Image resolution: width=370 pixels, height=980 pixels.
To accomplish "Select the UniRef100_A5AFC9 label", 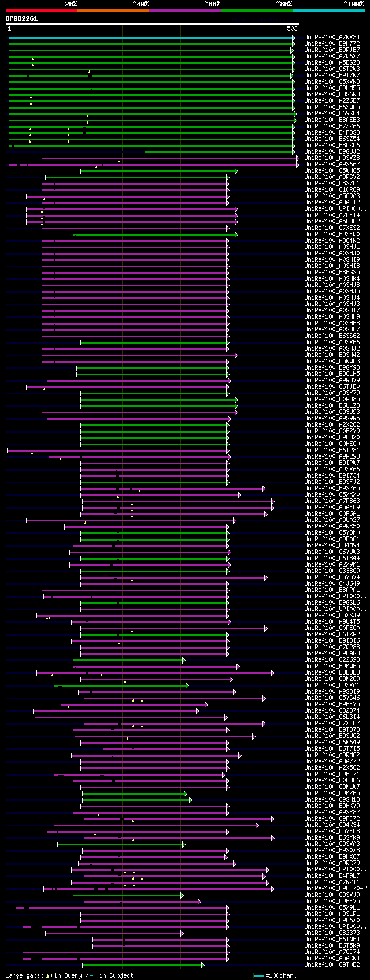I will [332, 508].
